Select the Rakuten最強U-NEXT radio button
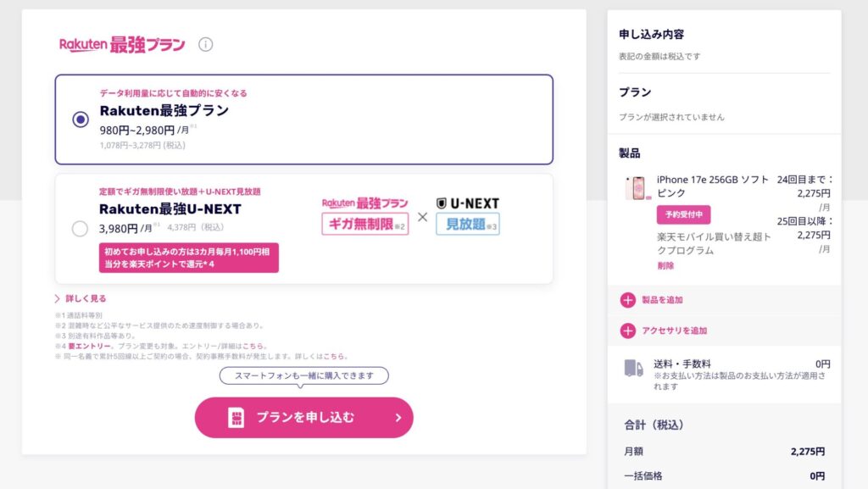Image resolution: width=868 pixels, height=489 pixels. point(81,228)
